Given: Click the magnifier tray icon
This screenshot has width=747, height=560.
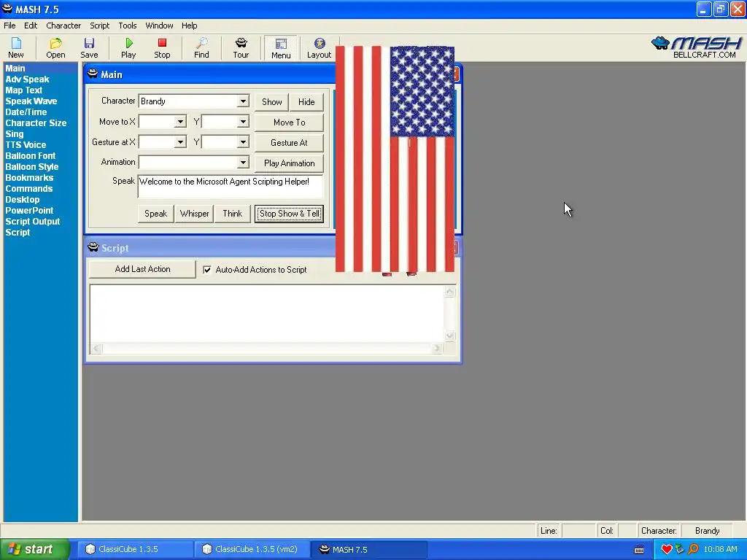Looking at the screenshot, I should [693, 550].
